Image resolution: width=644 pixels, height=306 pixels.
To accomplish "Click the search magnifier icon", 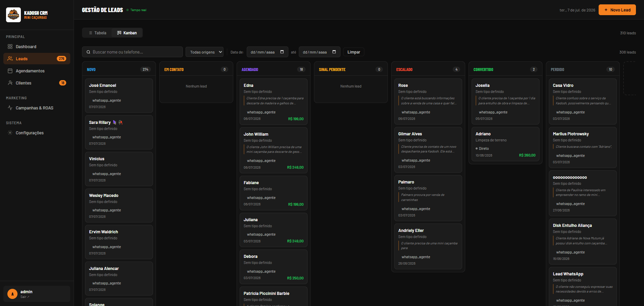I will click(x=88, y=52).
